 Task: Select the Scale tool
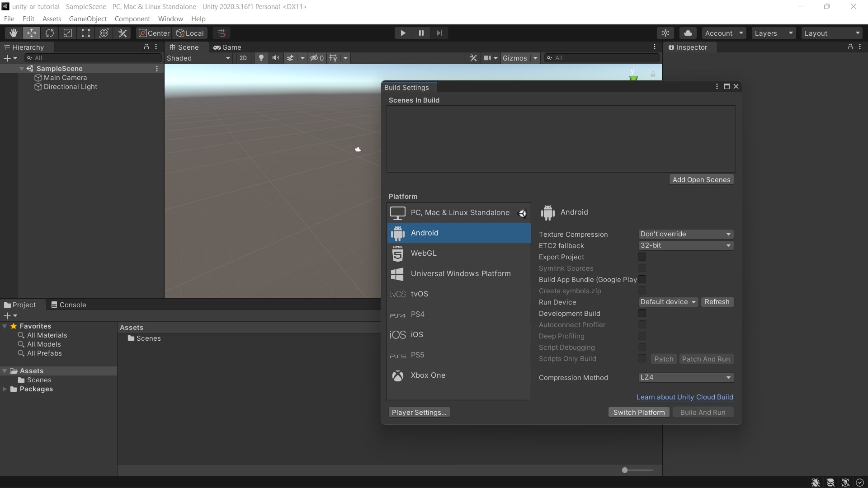(68, 33)
